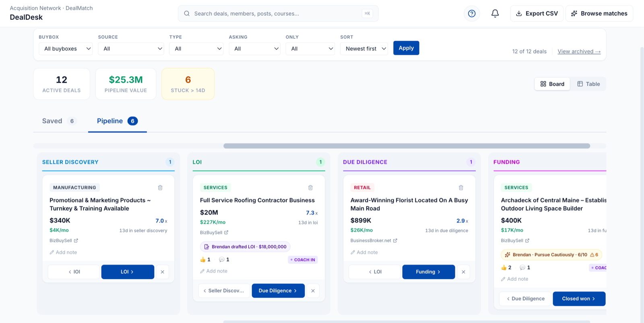Move Archadeck deal back to Due Diligence
This screenshot has width=644, height=323.
pos(525,299)
